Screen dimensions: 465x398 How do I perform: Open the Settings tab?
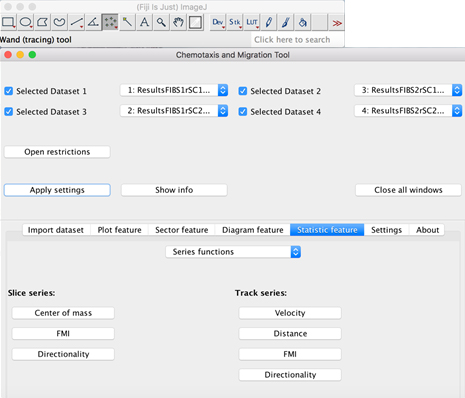point(386,230)
